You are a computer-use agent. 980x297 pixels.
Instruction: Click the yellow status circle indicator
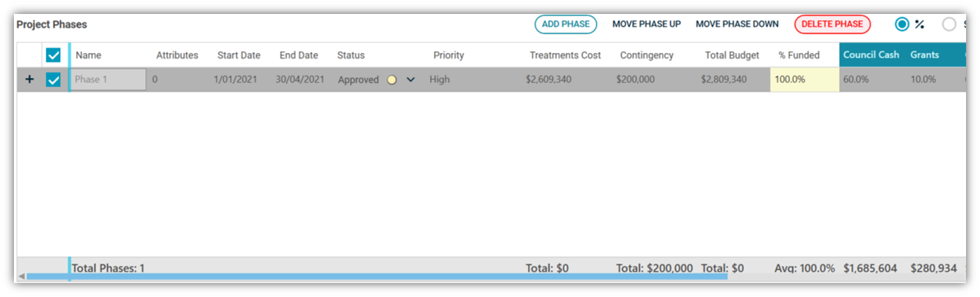(x=392, y=79)
